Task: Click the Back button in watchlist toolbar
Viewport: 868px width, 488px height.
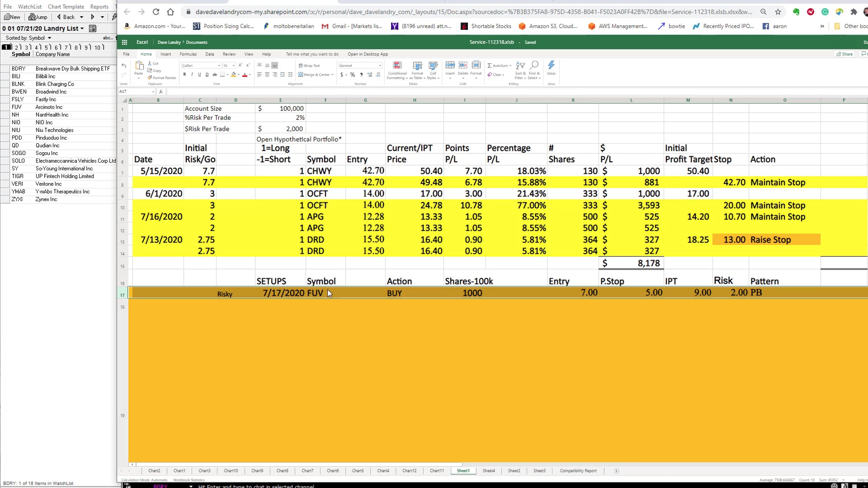Action: [x=65, y=17]
